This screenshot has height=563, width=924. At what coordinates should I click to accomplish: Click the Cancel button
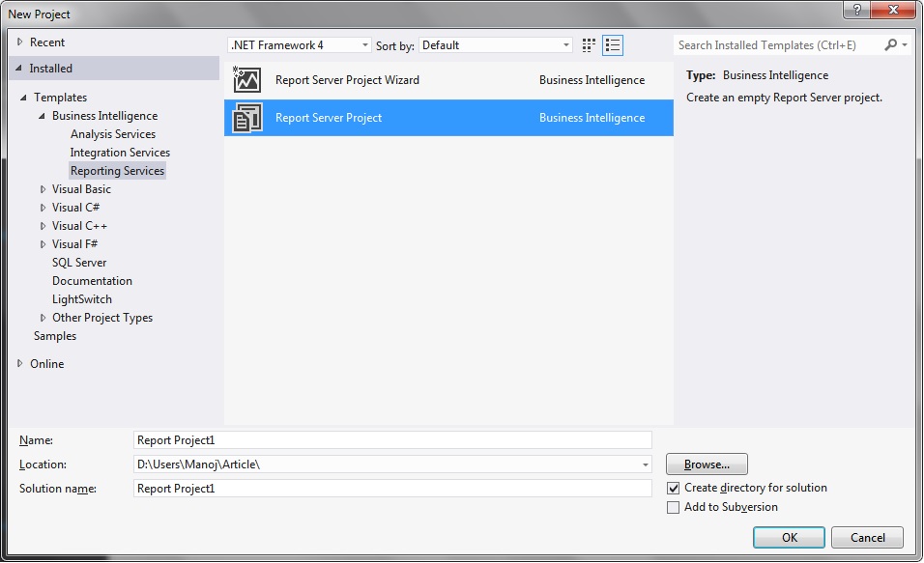[867, 537]
